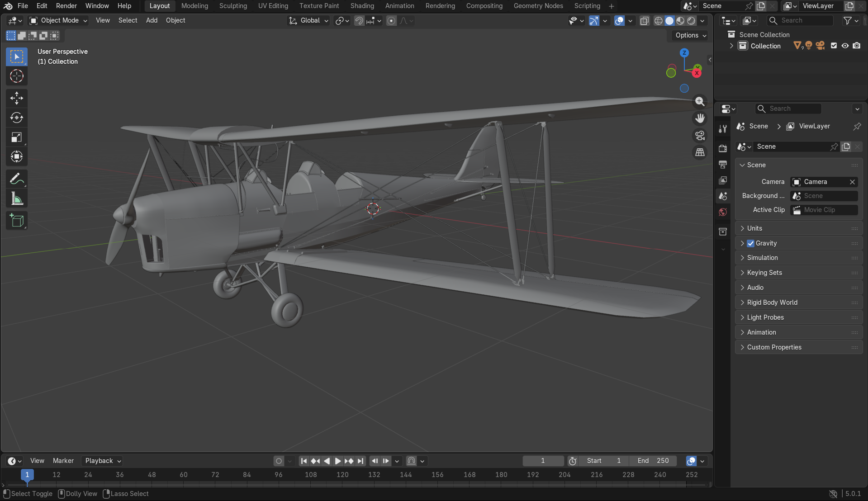Viewport: 868px width, 501px height.
Task: Open the Output properties tab icon
Action: tap(723, 164)
